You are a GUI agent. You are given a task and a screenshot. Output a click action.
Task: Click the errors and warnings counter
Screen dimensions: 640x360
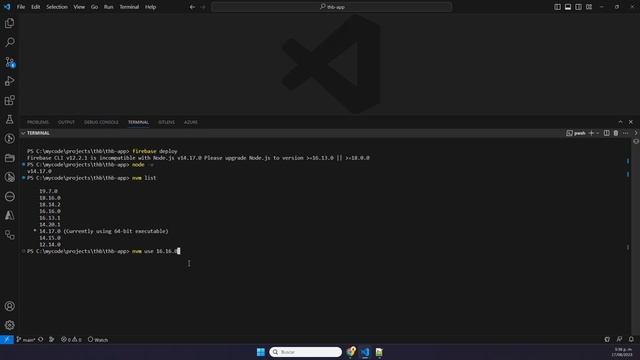pos(71,340)
